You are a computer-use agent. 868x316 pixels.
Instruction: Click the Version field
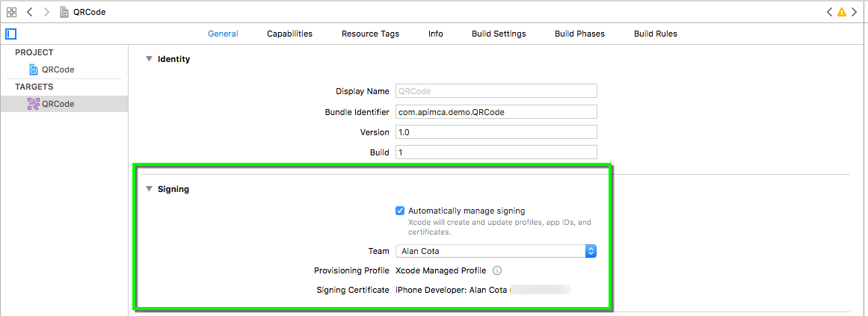496,132
